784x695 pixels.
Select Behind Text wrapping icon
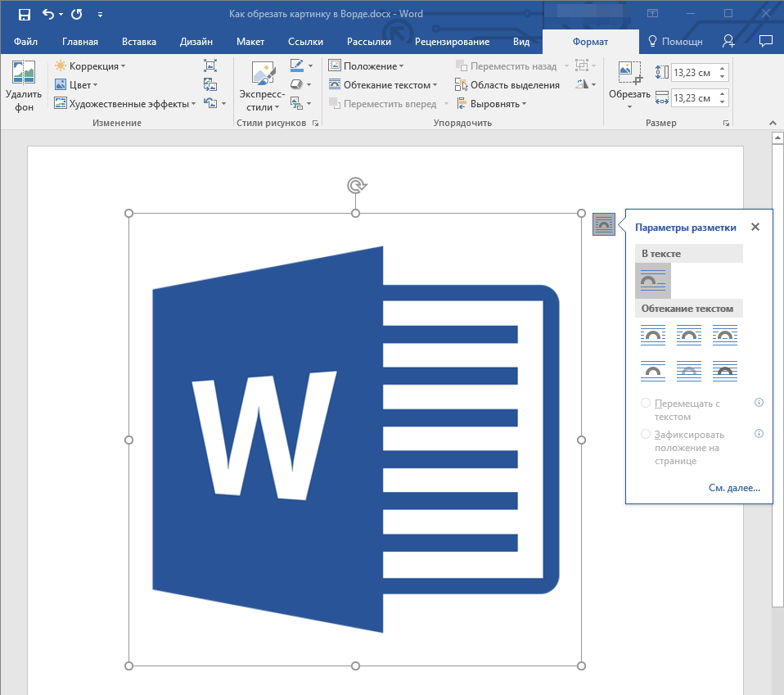point(689,371)
